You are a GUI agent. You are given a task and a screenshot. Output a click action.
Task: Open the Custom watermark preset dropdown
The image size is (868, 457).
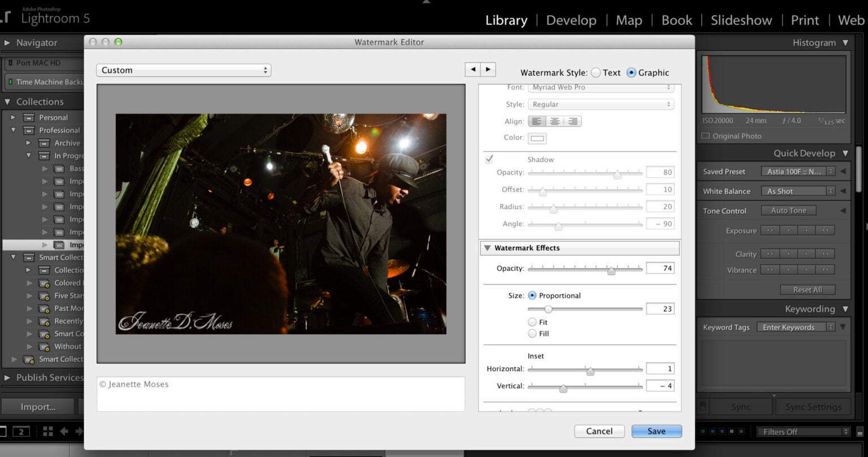click(184, 70)
